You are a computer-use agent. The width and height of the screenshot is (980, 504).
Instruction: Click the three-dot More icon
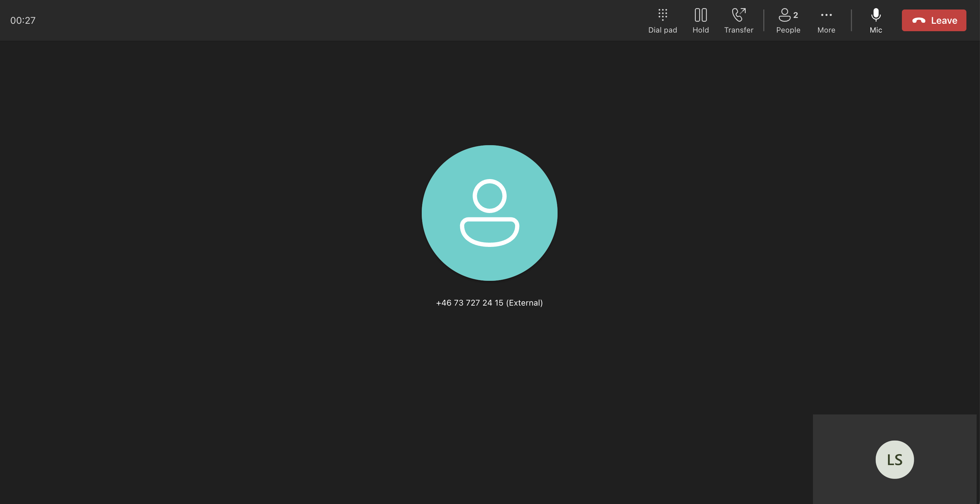click(x=826, y=15)
